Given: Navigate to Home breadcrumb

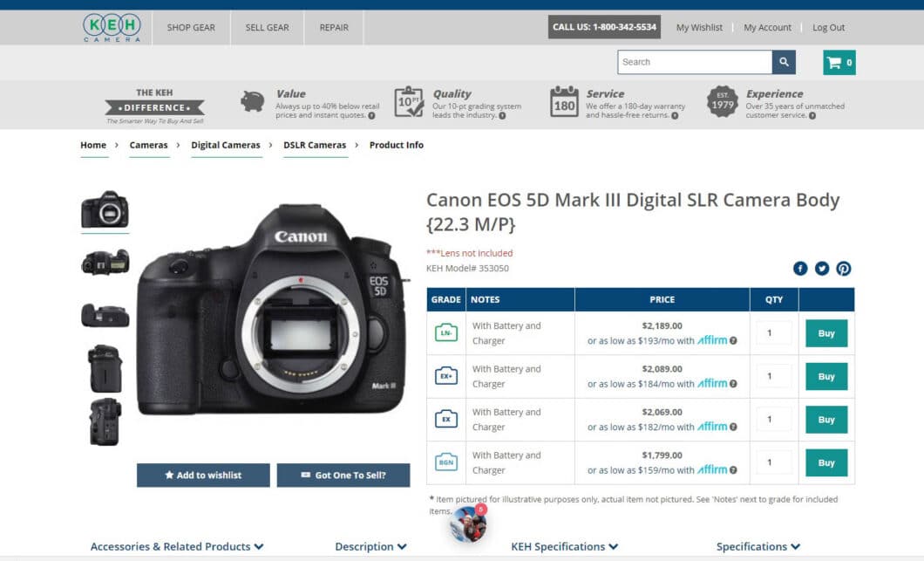Looking at the screenshot, I should click(x=93, y=145).
